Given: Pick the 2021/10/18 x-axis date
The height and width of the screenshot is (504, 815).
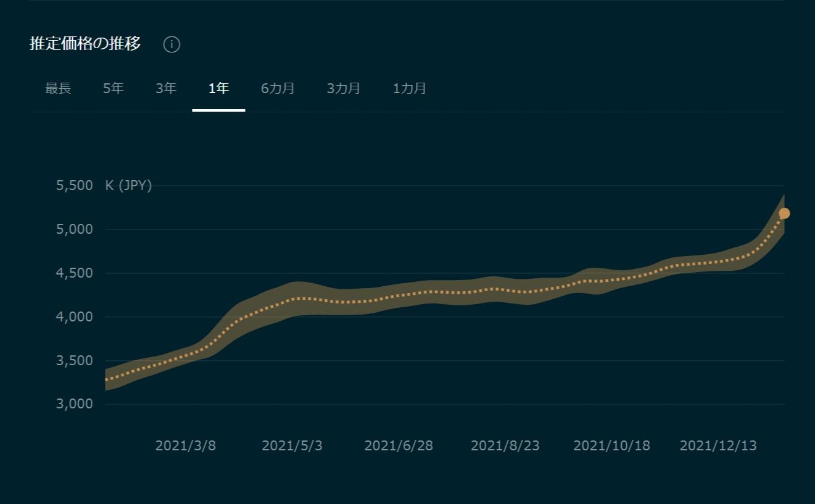Looking at the screenshot, I should point(611,446).
